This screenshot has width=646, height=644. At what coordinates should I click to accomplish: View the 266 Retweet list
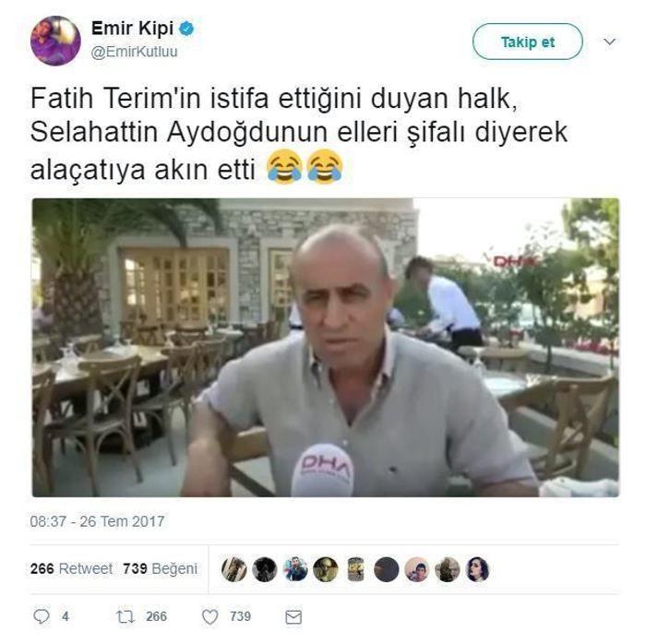[x=71, y=568]
